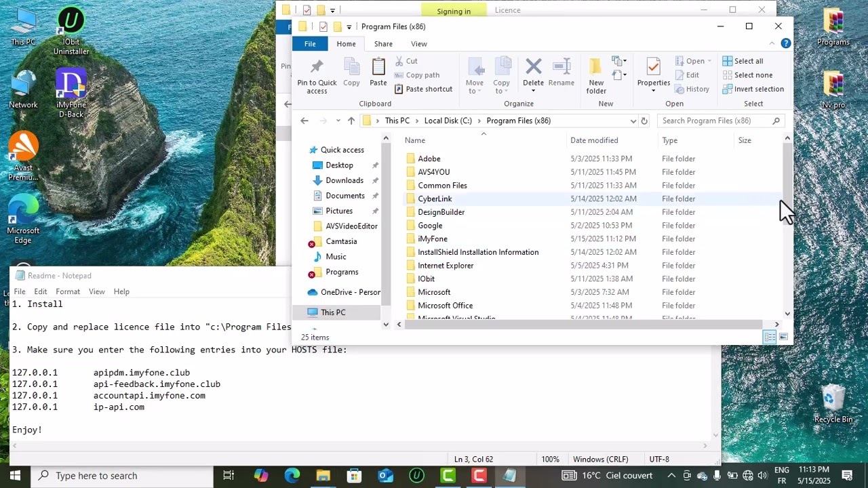This screenshot has height=488, width=868.
Task: Switch to Large icons view layout
Action: click(783, 337)
